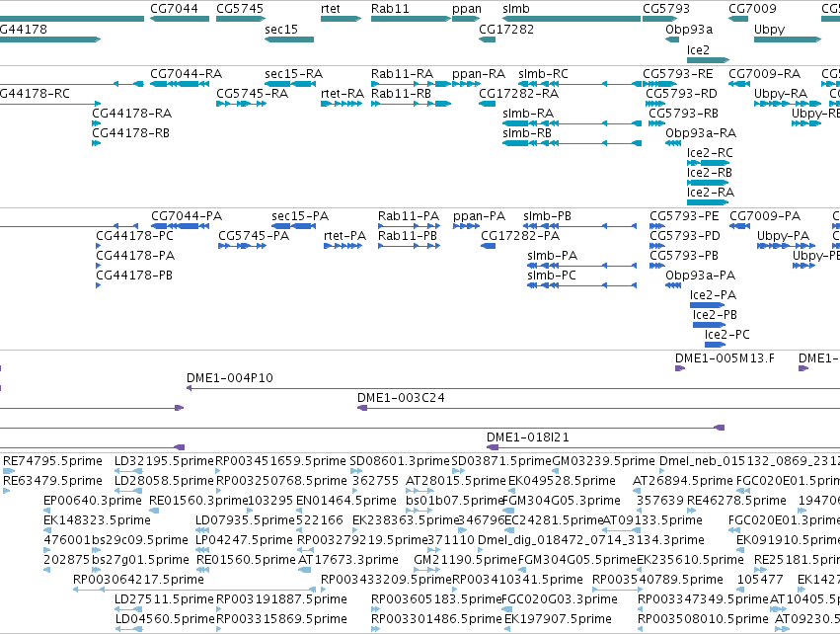
Task: Click transcript CG17282-RA label
Action: click(x=518, y=93)
